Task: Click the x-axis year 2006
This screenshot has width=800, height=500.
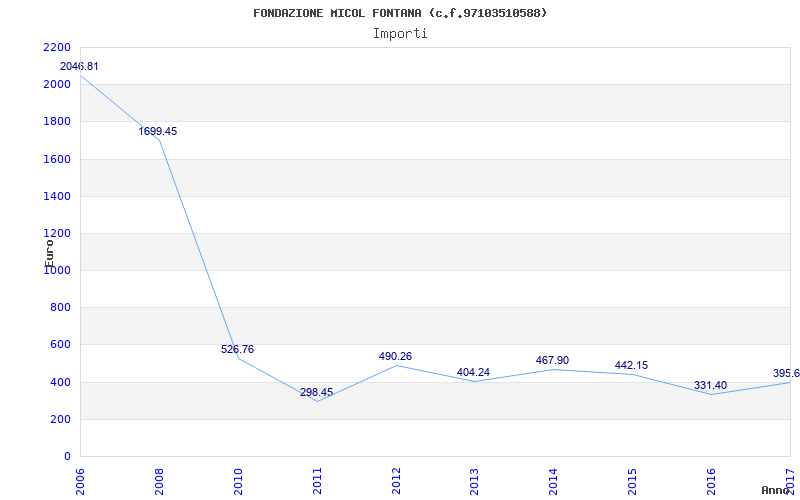Action: pos(80,481)
